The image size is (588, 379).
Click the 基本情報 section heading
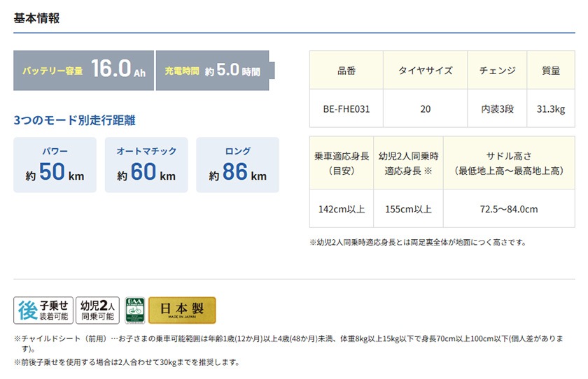click(36, 18)
